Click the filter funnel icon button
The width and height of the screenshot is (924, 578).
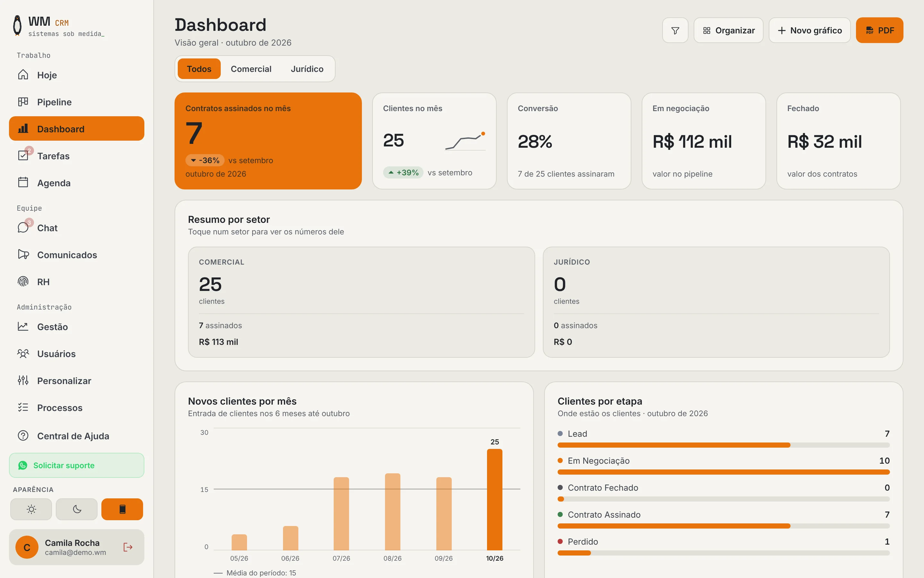[x=675, y=30]
